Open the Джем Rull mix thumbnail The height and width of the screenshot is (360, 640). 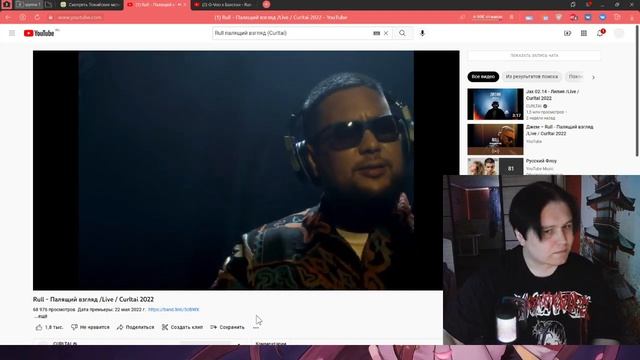pyautogui.click(x=495, y=140)
